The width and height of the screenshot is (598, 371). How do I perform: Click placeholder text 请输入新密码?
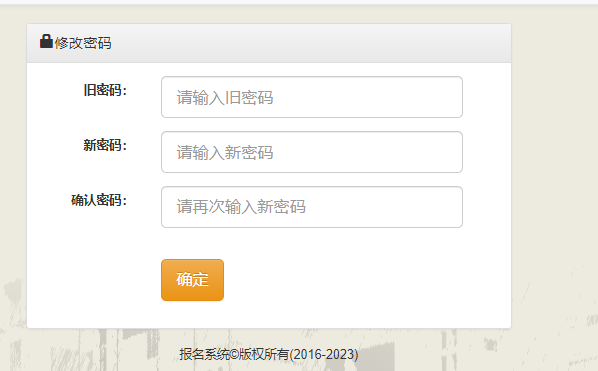pyautogui.click(x=225, y=153)
